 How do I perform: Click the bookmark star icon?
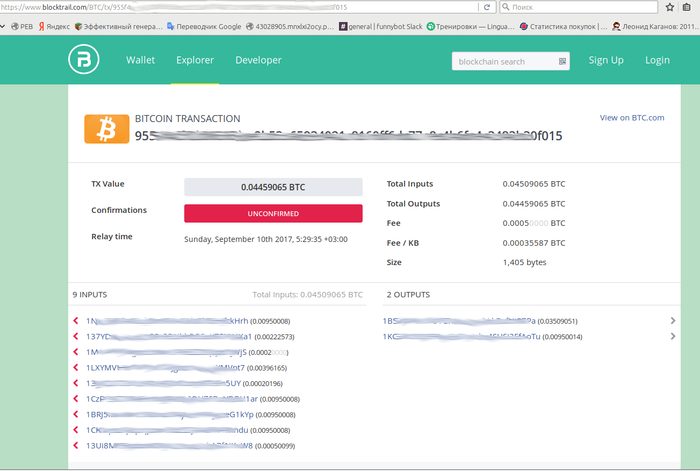(x=670, y=7)
